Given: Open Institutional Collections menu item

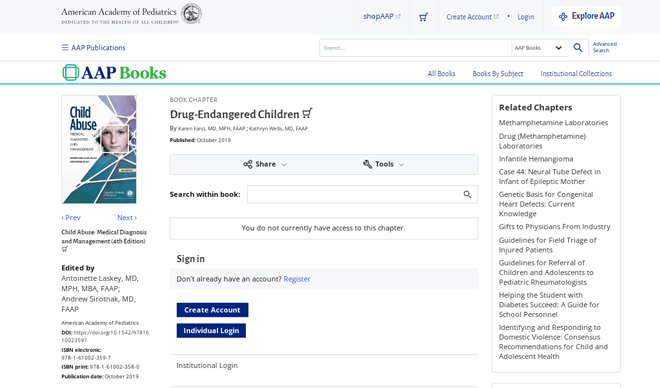Looking at the screenshot, I should tap(576, 74).
